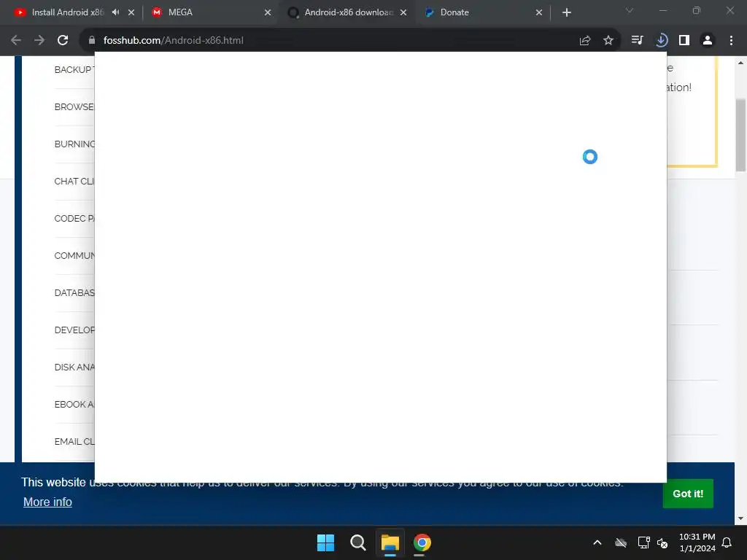The width and height of the screenshot is (747, 560).
Task: Bookmark this page with the star
Action: click(608, 41)
